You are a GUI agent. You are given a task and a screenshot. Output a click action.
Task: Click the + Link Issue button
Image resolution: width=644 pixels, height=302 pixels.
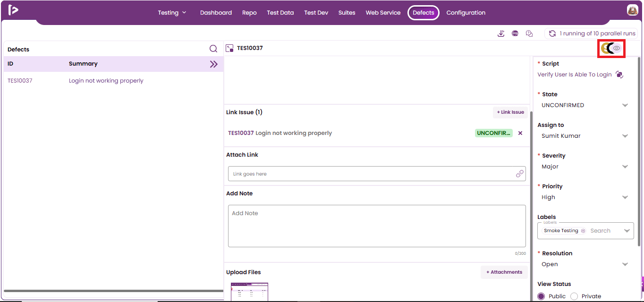pyautogui.click(x=510, y=112)
